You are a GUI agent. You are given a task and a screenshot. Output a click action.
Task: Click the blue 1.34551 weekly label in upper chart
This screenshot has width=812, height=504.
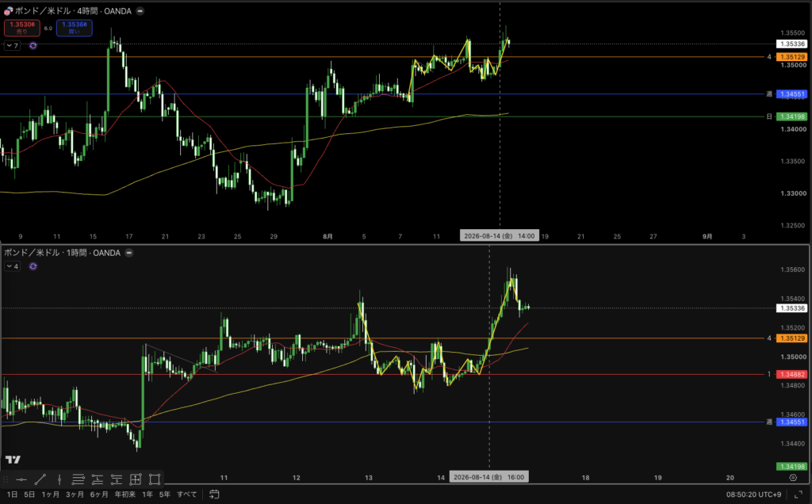pos(792,94)
